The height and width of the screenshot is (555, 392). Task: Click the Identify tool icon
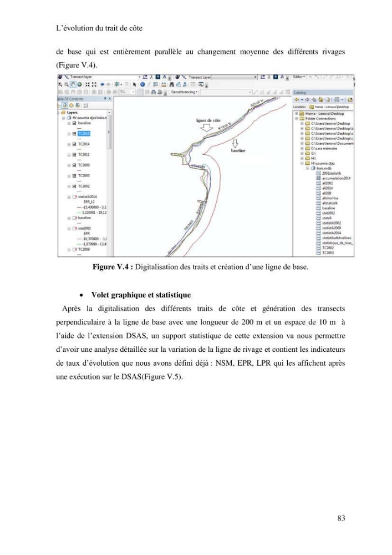click(142, 84)
